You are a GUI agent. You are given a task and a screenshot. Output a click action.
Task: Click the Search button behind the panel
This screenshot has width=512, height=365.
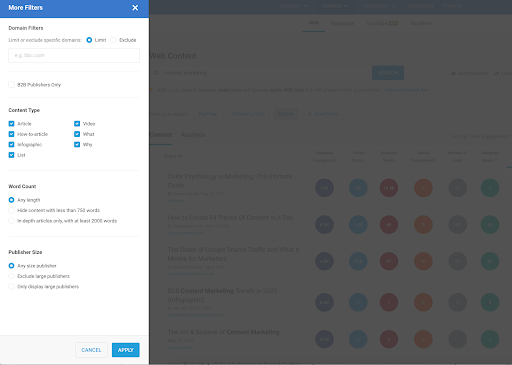388,73
